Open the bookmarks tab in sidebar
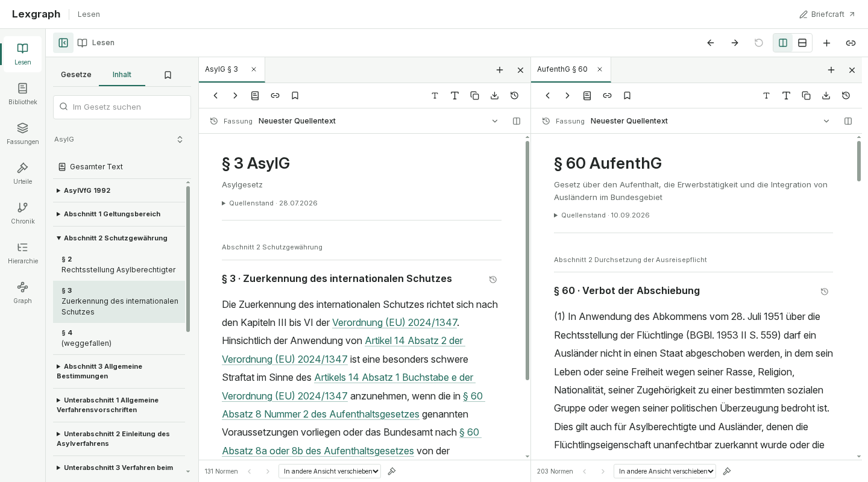This screenshot has width=868, height=482. tap(168, 75)
